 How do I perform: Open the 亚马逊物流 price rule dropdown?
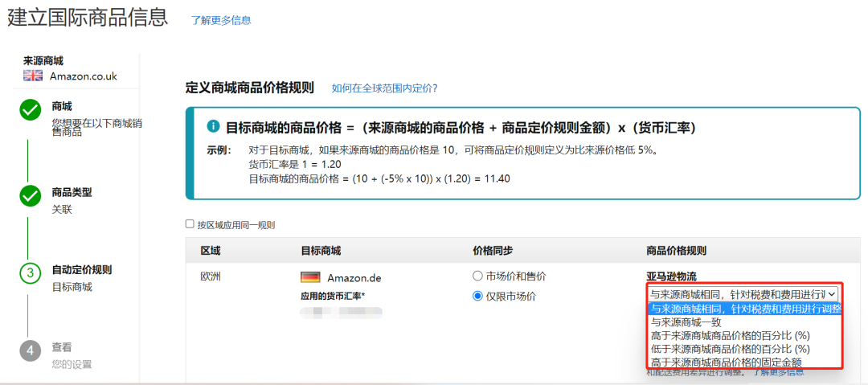click(743, 293)
